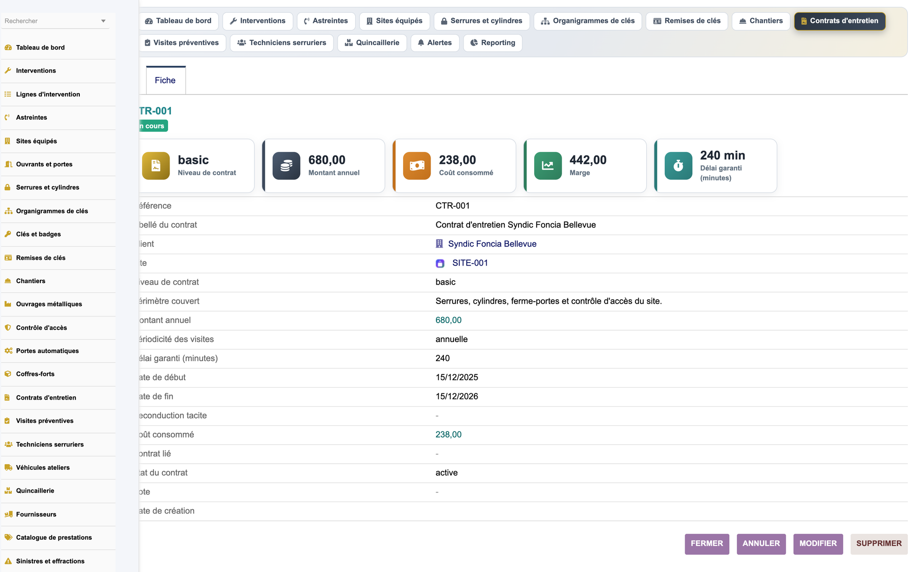This screenshot has width=924, height=572.
Task: Click the MODIFIER button
Action: pyautogui.click(x=818, y=544)
